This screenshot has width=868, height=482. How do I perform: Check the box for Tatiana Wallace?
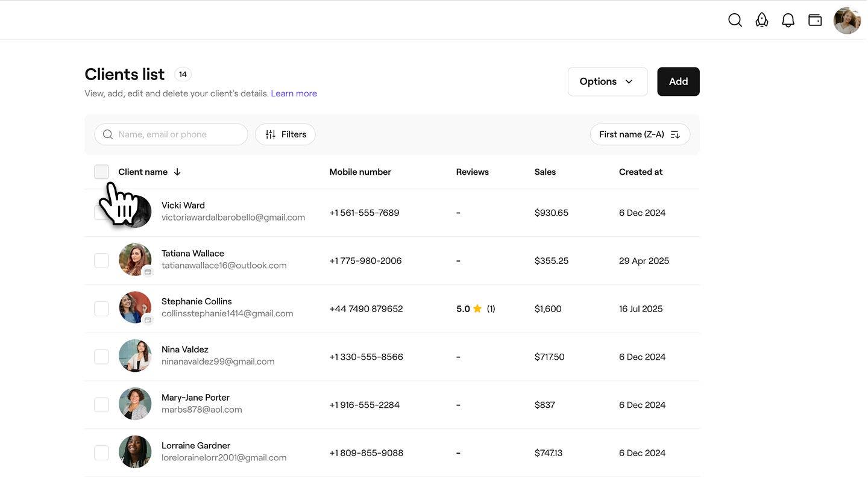tap(101, 260)
